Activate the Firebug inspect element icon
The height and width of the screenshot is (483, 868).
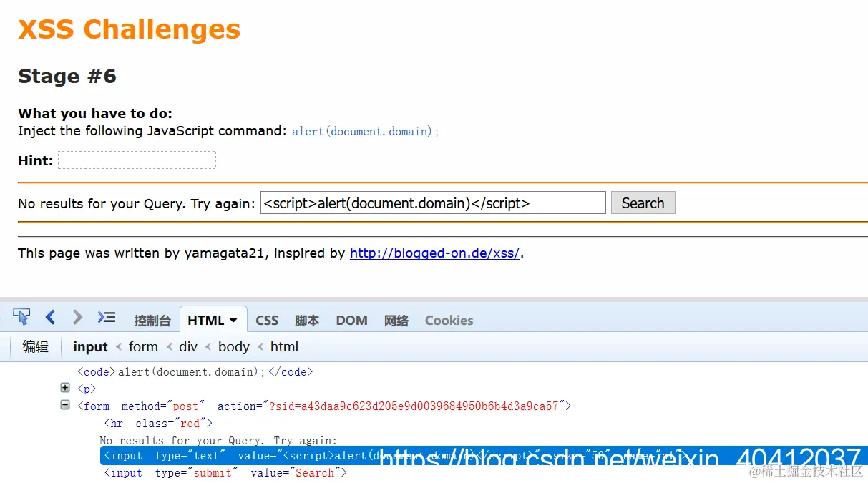click(21, 317)
